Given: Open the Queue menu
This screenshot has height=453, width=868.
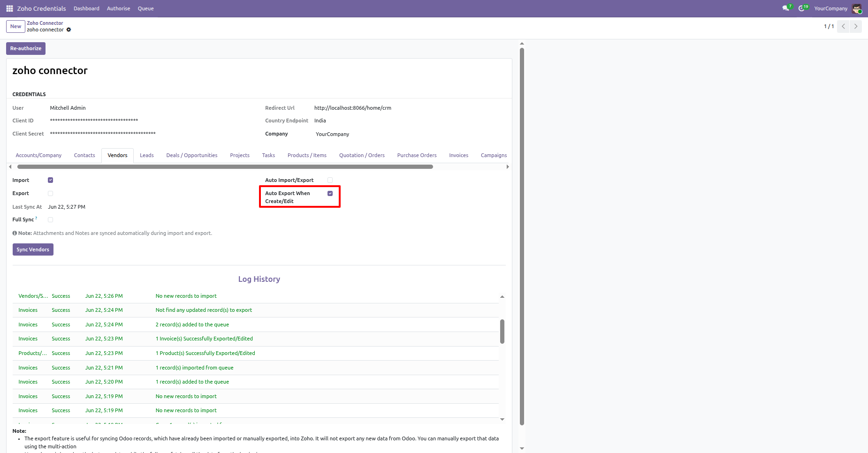Looking at the screenshot, I should pos(145,8).
